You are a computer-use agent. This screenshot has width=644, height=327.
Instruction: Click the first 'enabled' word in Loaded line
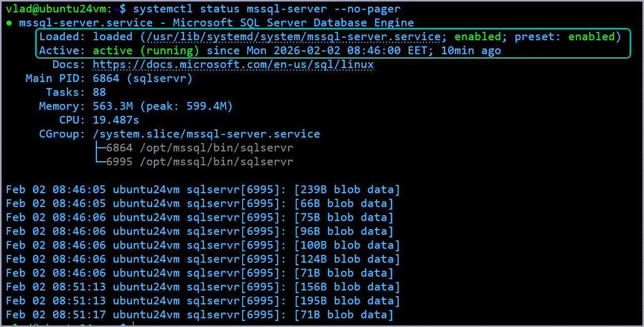point(478,37)
